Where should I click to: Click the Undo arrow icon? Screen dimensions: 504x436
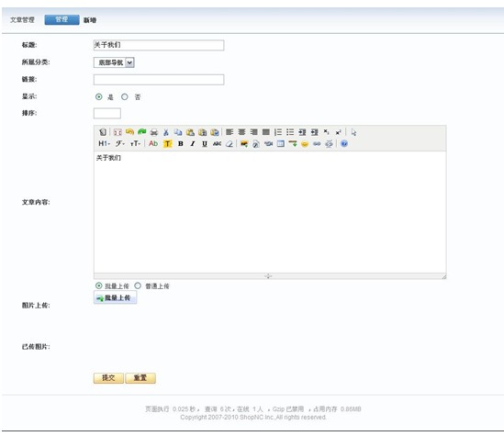click(129, 132)
